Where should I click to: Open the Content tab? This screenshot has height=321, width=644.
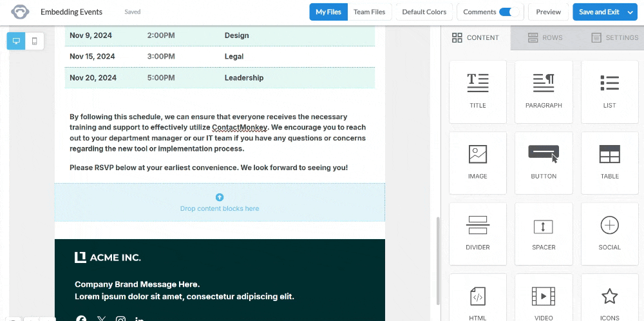click(x=476, y=38)
